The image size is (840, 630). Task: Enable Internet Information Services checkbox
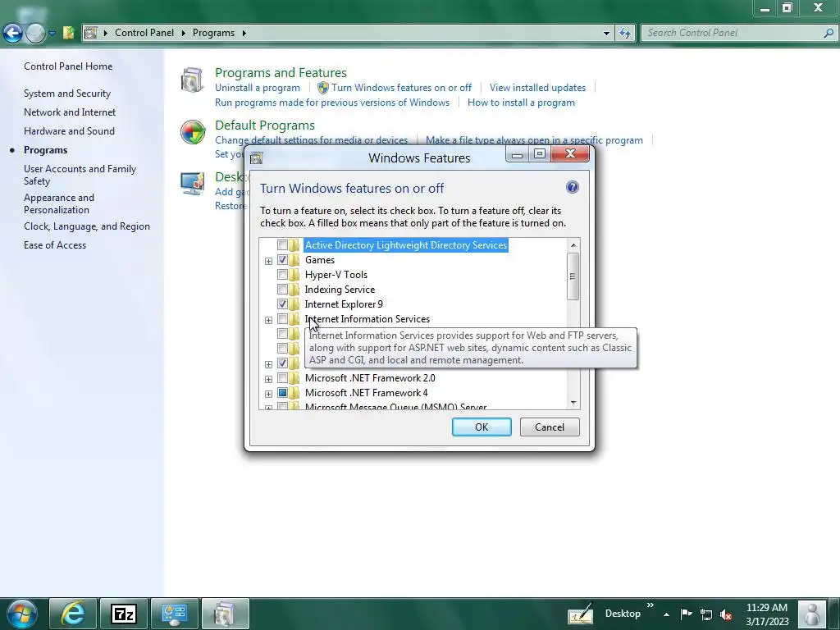click(282, 319)
